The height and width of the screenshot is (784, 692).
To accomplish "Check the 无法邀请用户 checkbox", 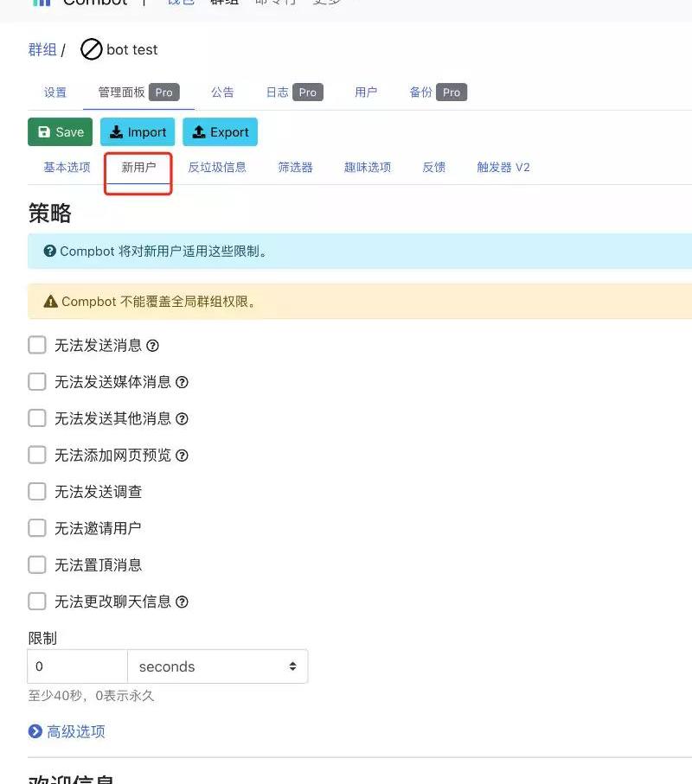I will (x=37, y=528).
